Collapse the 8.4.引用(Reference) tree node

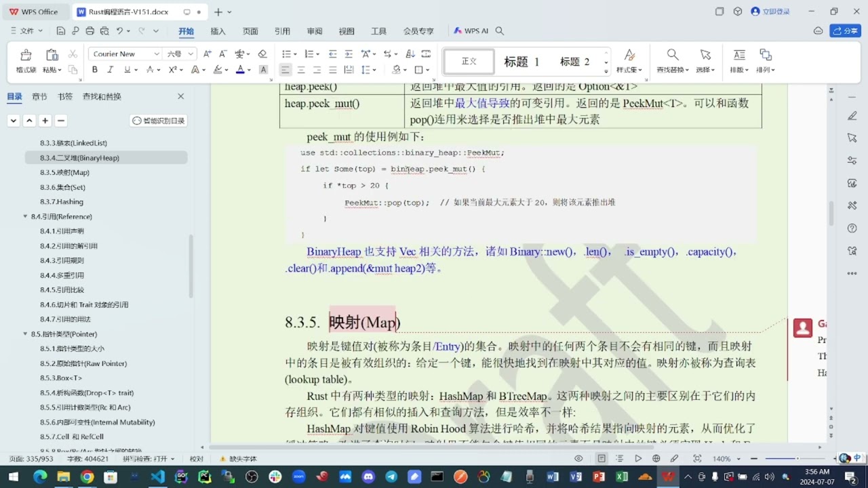tap(25, 217)
